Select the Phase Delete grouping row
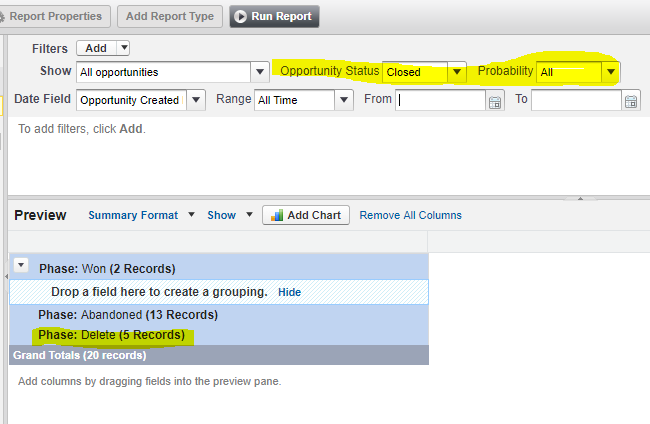Viewport: 650px width, 424px height. (110, 335)
